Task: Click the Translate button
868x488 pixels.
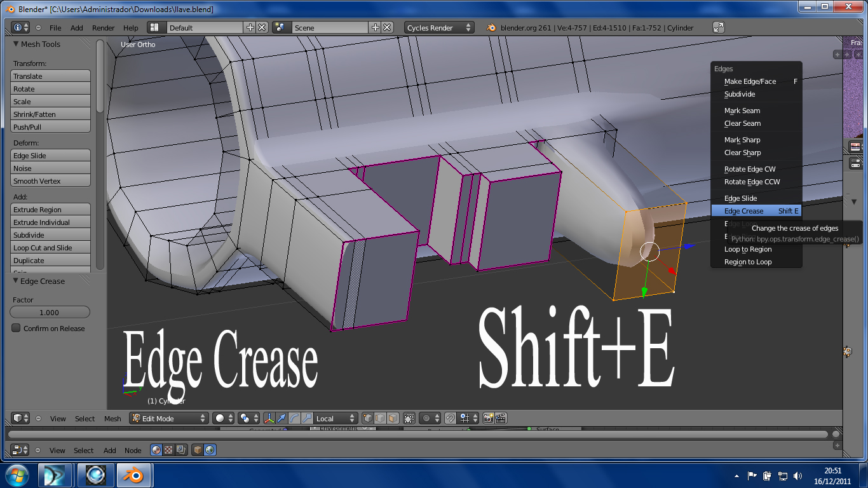Action: click(x=51, y=76)
